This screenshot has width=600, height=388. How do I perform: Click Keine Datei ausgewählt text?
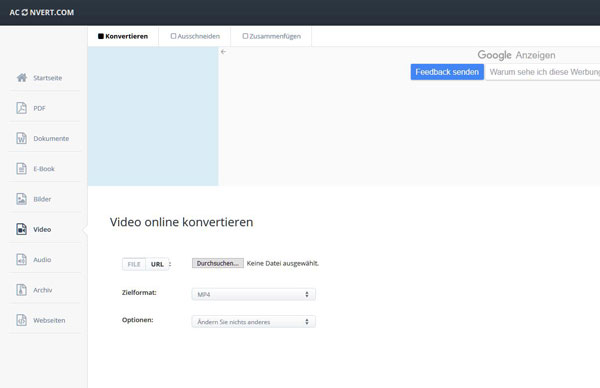(282, 263)
